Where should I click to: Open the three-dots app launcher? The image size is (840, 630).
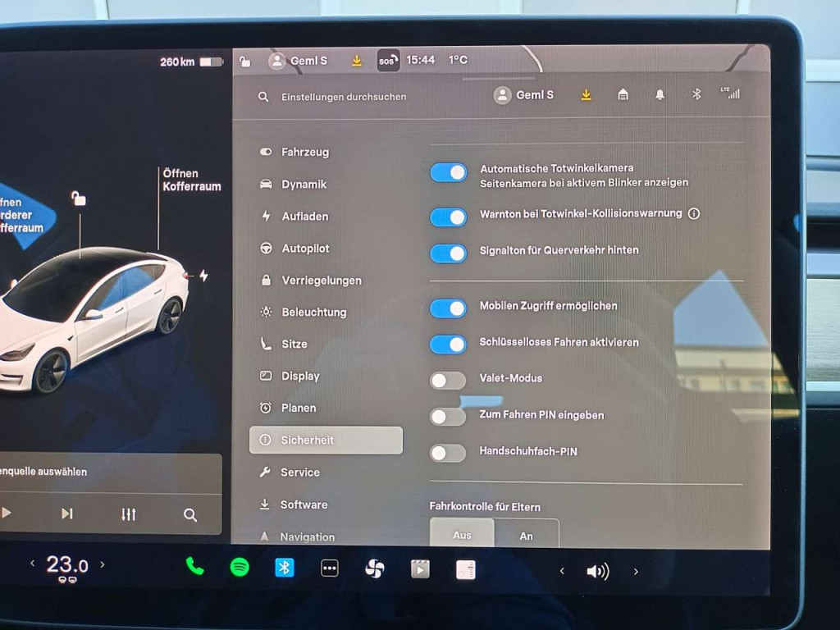pos(329,568)
